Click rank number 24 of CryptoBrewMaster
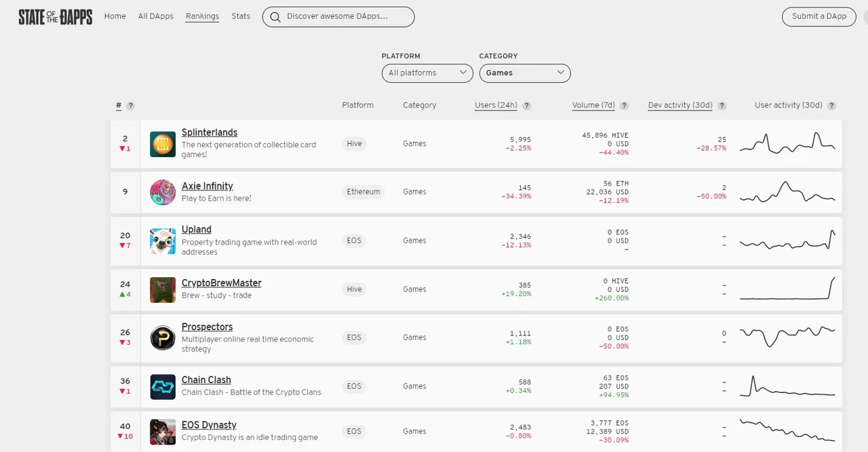Screen dimensions: 868x452 [125, 285]
